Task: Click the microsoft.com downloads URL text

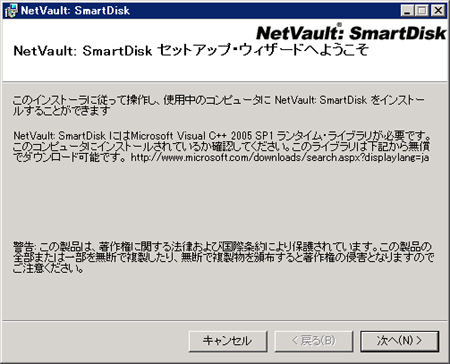Action: pos(280,157)
